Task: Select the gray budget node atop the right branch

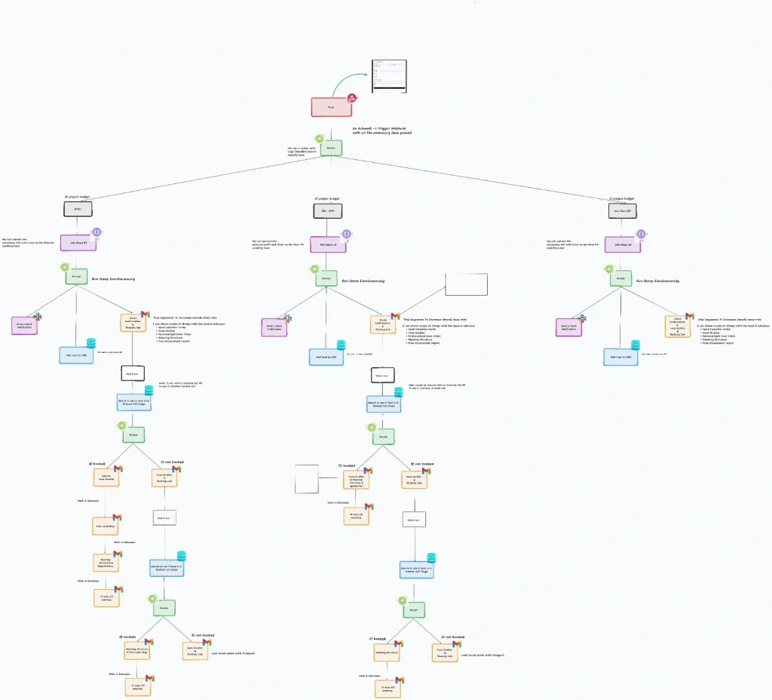Action: pyautogui.click(x=623, y=211)
